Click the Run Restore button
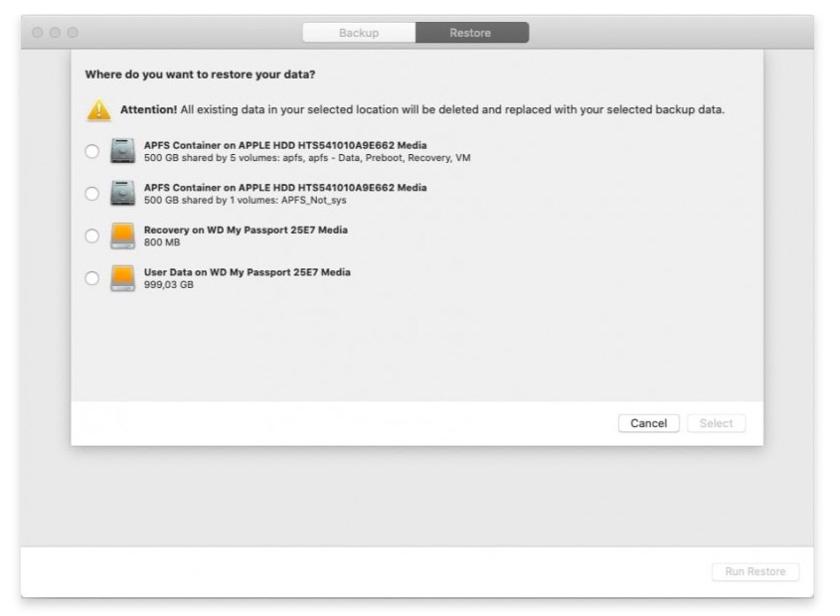 pyautogui.click(x=756, y=571)
